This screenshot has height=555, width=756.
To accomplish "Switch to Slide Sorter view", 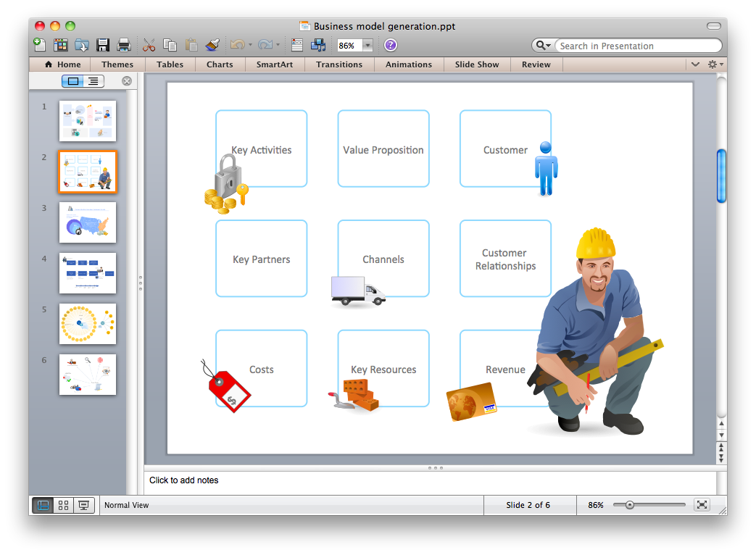I will click(x=64, y=505).
